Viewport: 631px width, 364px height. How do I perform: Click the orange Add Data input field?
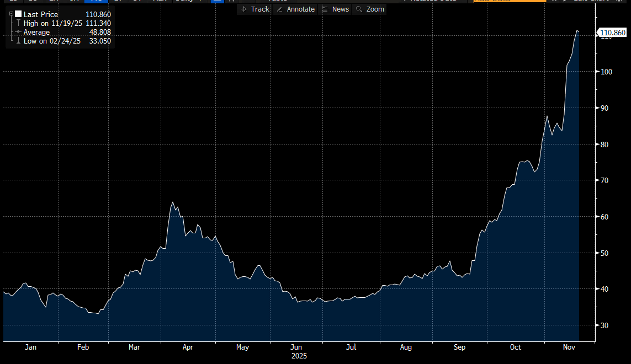click(x=509, y=1)
